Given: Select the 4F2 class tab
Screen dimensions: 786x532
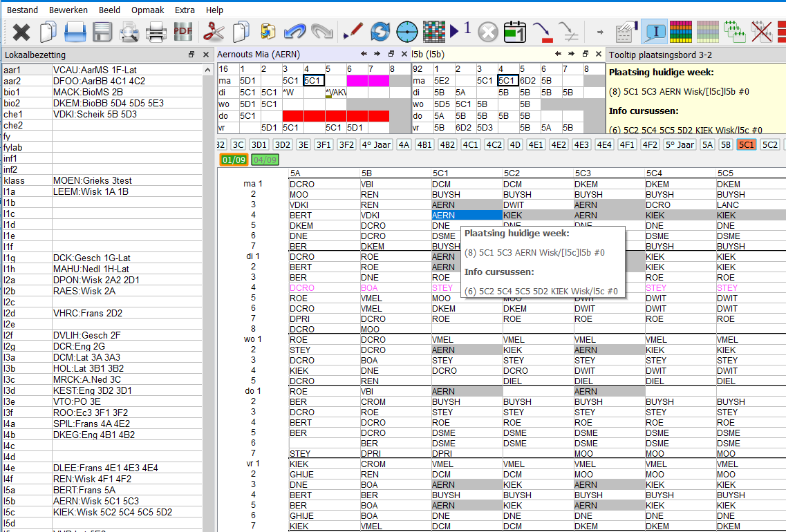Looking at the screenshot, I should [x=650, y=145].
